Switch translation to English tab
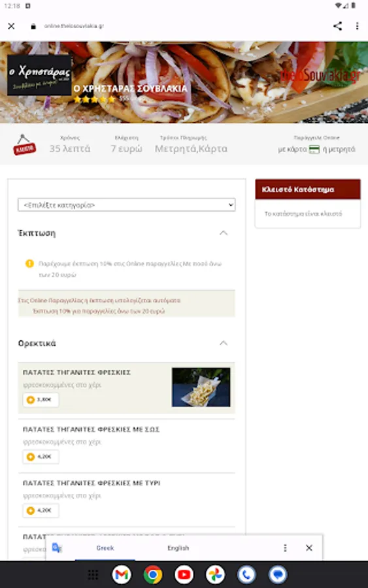This screenshot has height=588, width=368. click(x=178, y=548)
